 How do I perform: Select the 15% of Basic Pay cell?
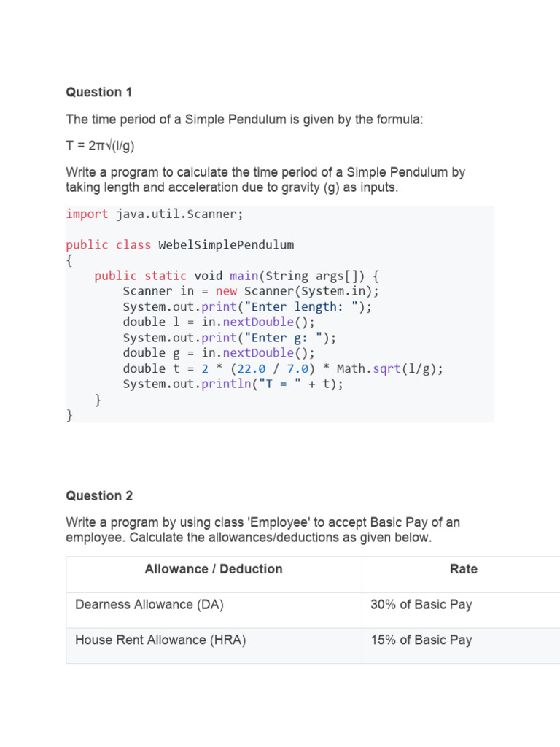point(421,640)
